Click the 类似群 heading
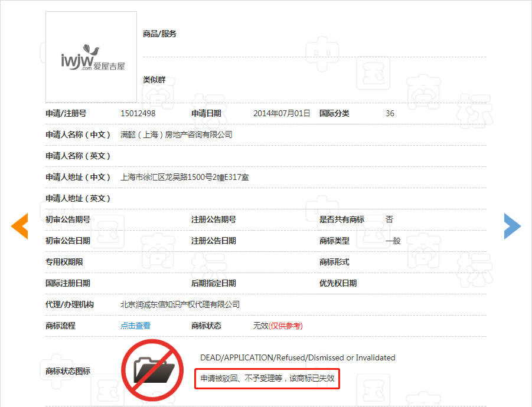This screenshot has width=532, height=407. coord(154,80)
